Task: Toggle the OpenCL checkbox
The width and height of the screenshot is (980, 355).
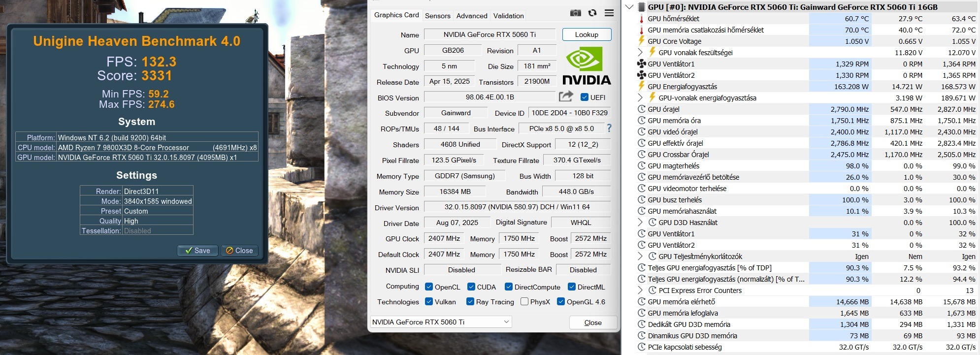Action: 428,287
